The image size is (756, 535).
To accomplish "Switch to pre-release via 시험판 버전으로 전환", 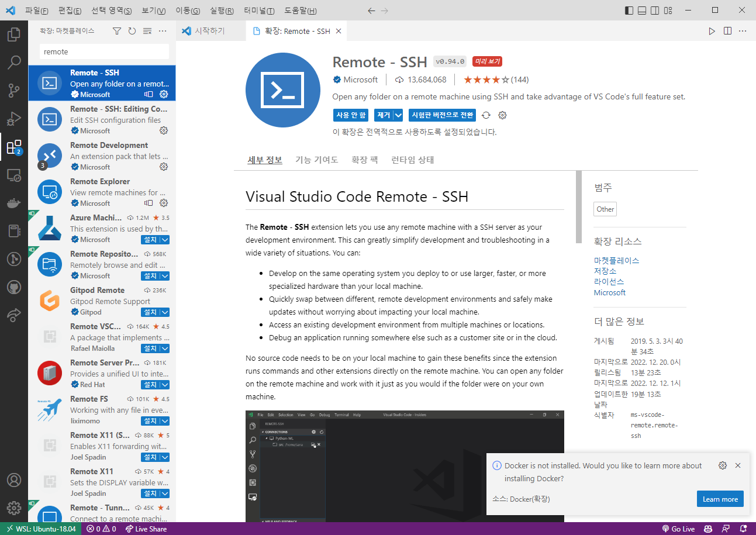I will tap(442, 115).
